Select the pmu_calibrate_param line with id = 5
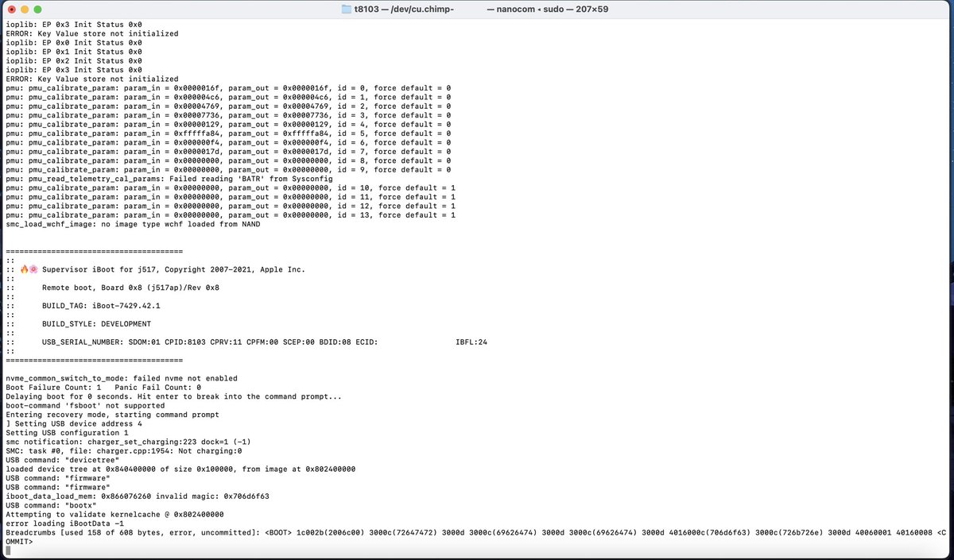954x560 pixels. [x=228, y=133]
